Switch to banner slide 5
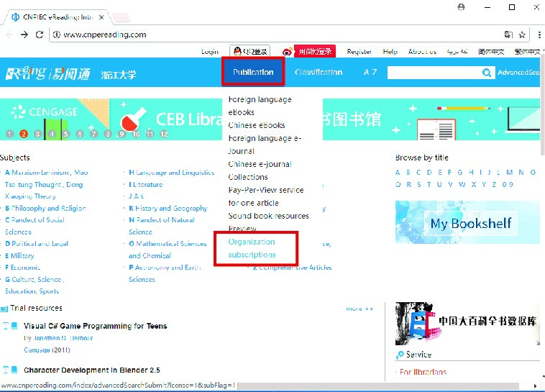The height and width of the screenshot is (392, 545). [65, 134]
